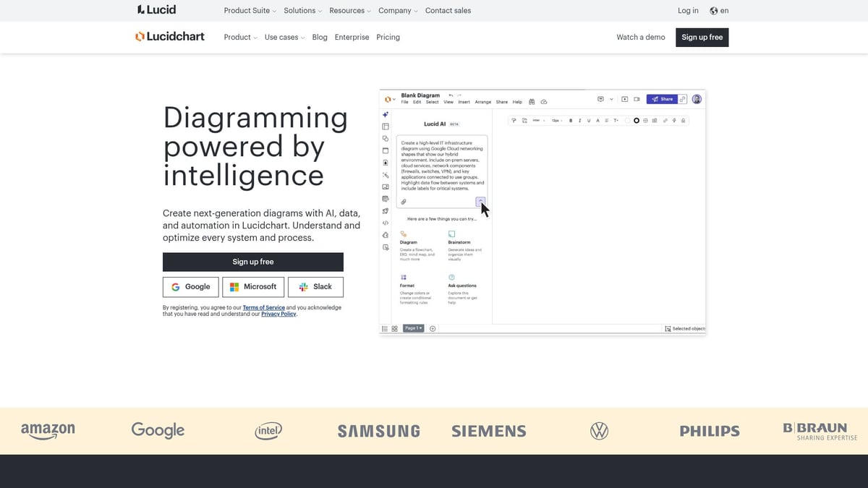Select the Bold formatting icon in the editor toolbar

571,121
